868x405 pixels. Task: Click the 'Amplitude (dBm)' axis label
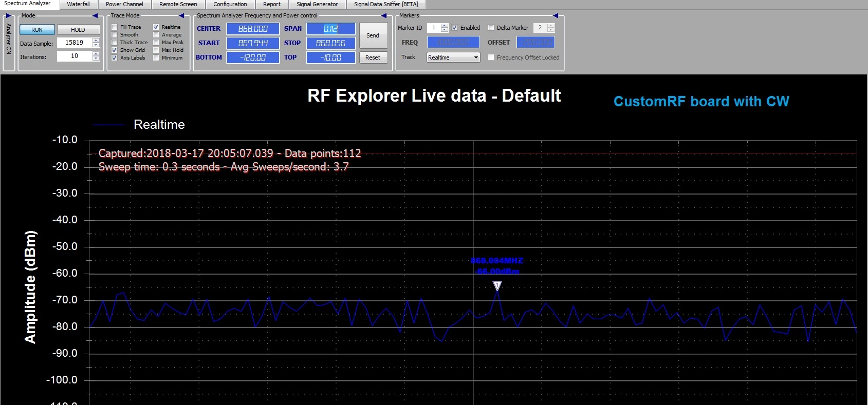point(30,287)
